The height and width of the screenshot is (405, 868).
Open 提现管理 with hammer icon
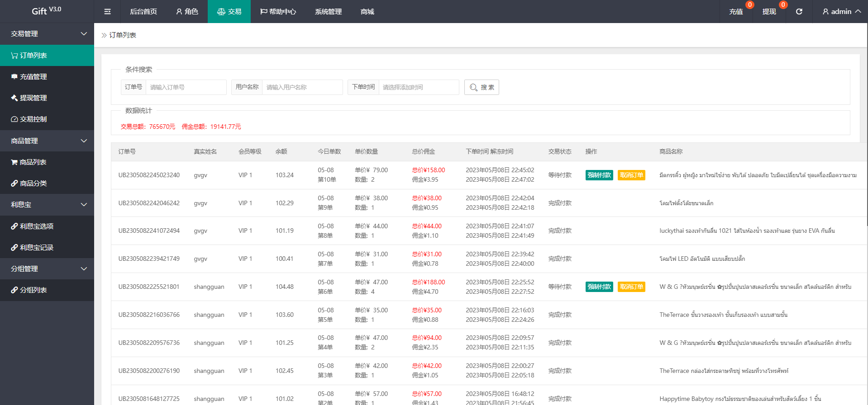pos(33,98)
